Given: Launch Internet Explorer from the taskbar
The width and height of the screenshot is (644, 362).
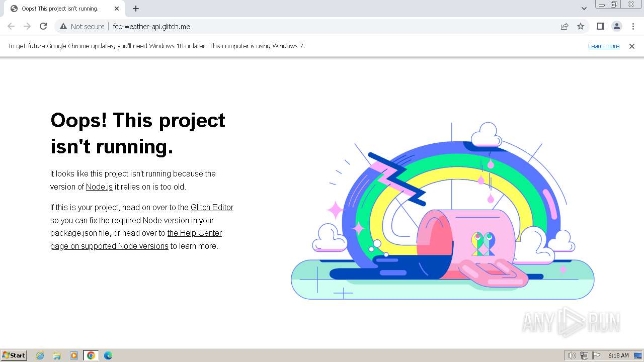Looking at the screenshot, I should point(40,355).
